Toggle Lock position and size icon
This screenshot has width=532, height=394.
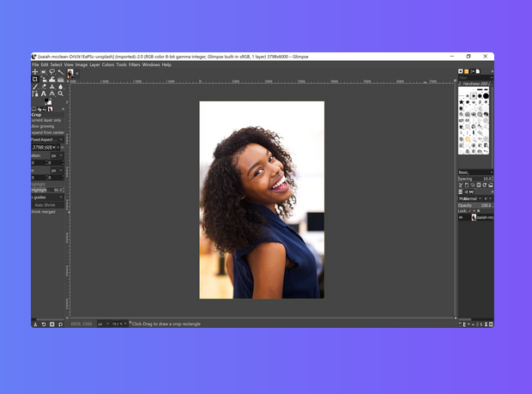pos(474,211)
